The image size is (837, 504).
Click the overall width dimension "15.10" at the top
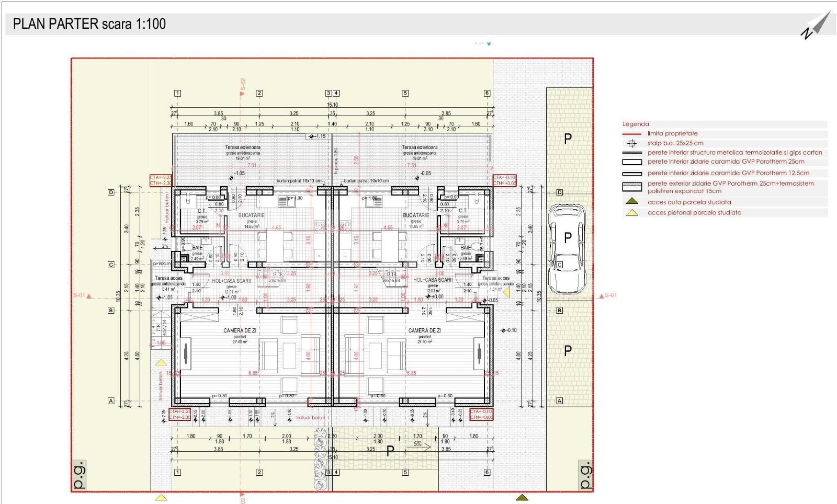(332, 105)
